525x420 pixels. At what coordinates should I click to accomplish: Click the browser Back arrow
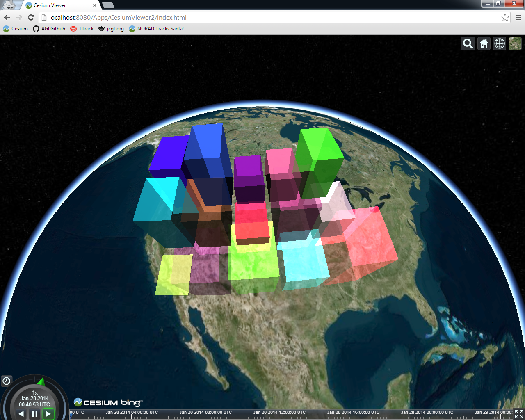(x=7, y=17)
